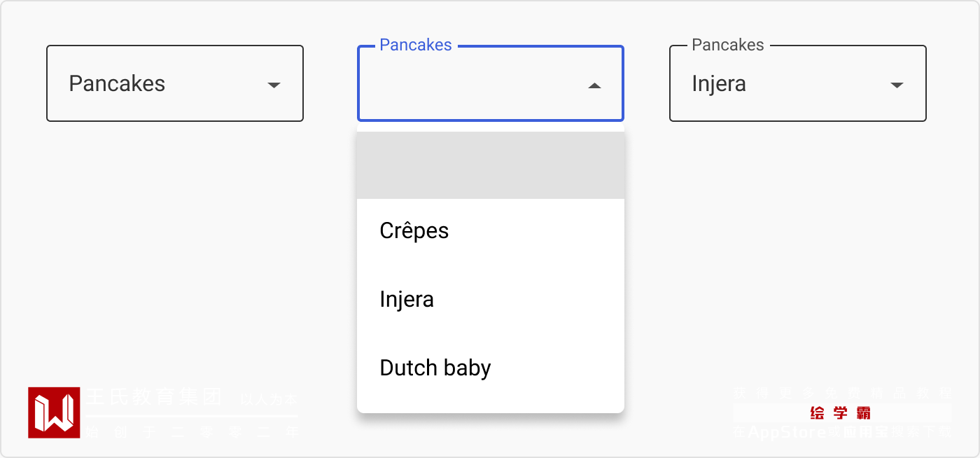
Task: Click the 以人为本 slogan text
Action: 269,401
